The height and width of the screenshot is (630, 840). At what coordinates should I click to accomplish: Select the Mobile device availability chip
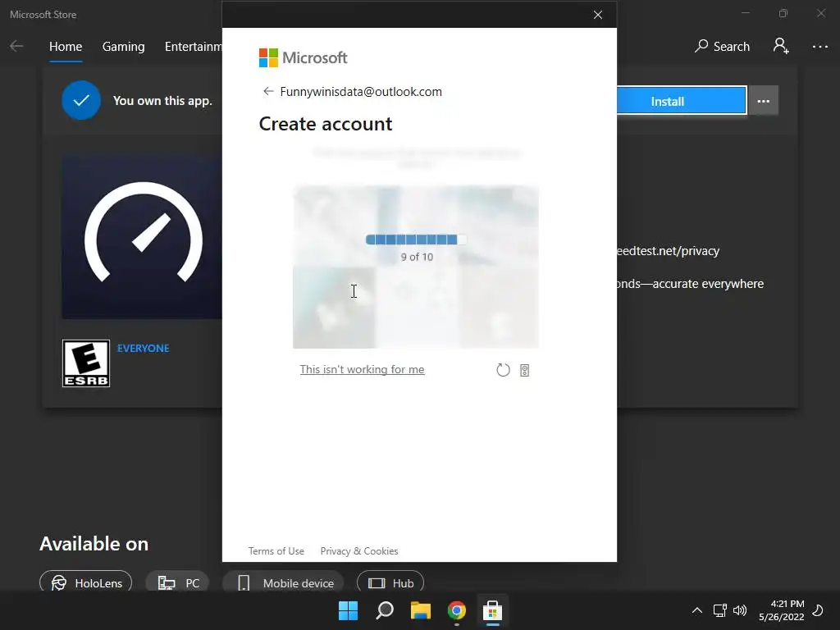[x=283, y=582]
